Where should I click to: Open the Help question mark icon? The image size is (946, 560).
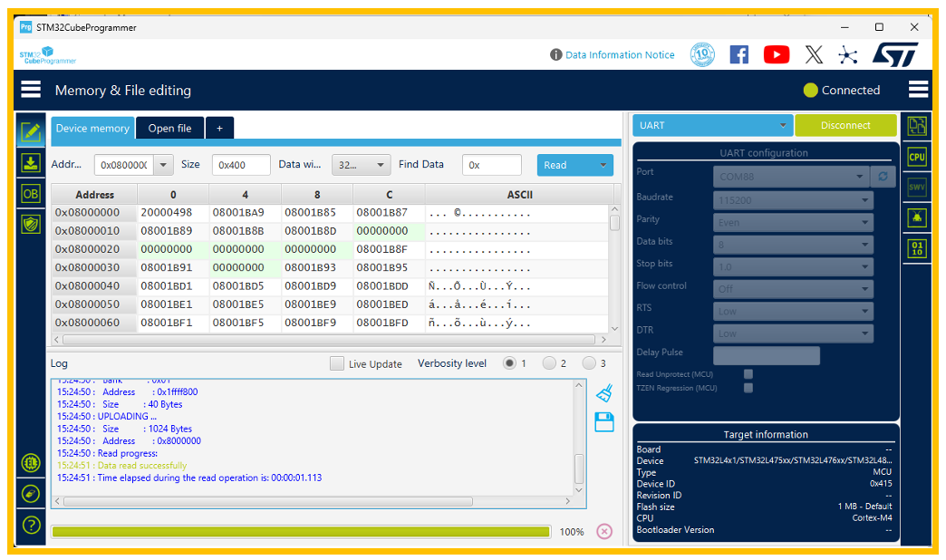(x=31, y=525)
